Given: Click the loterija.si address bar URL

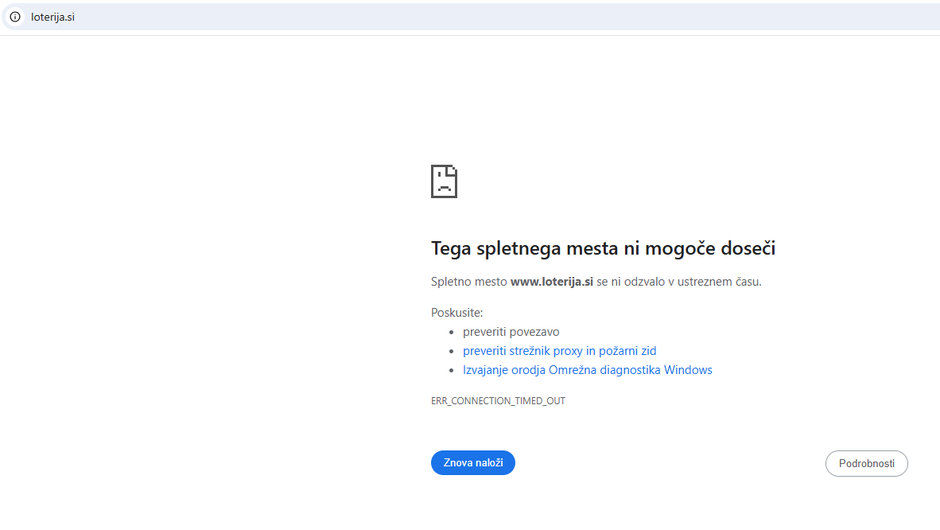Looking at the screenshot, I should click(53, 17).
